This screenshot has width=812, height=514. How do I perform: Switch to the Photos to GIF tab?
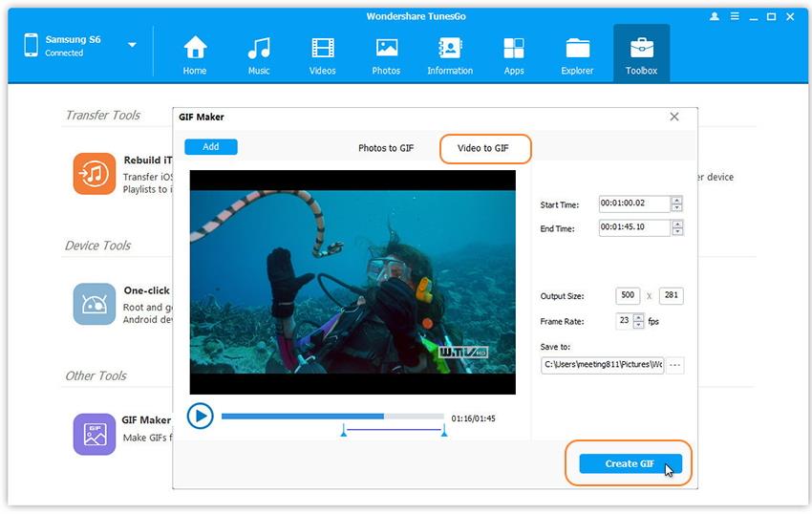click(x=386, y=148)
